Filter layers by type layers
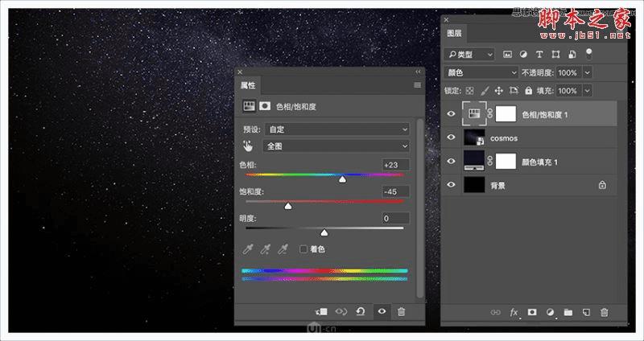 click(x=539, y=54)
